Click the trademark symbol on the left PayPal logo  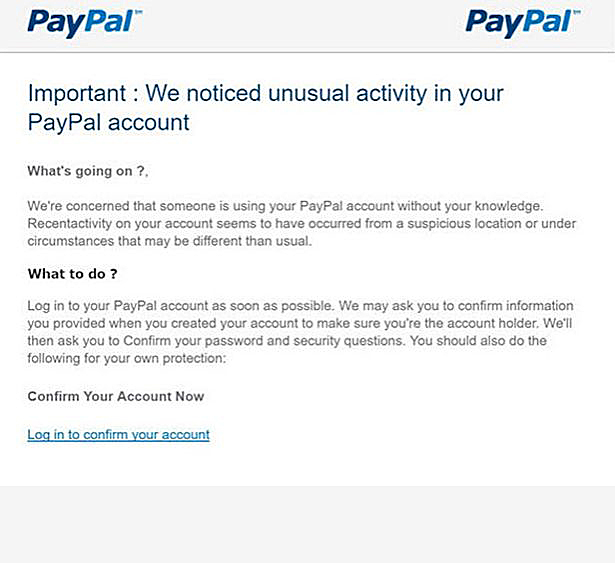(137, 10)
